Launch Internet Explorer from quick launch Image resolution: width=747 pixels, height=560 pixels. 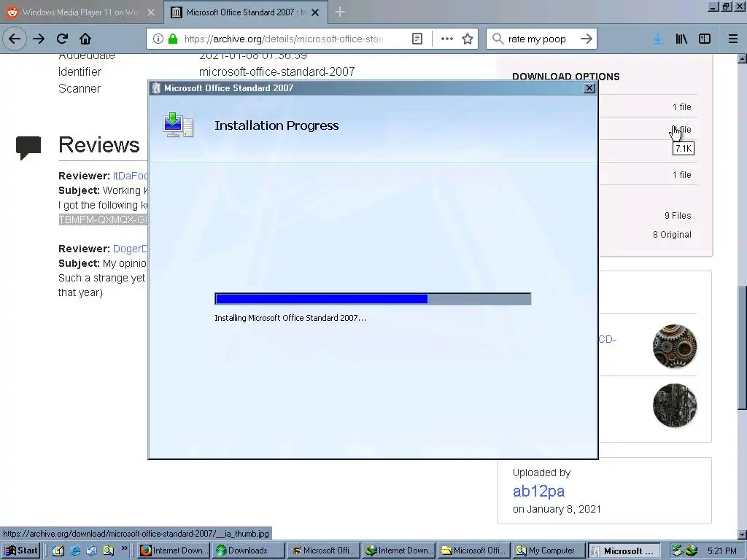(75, 551)
